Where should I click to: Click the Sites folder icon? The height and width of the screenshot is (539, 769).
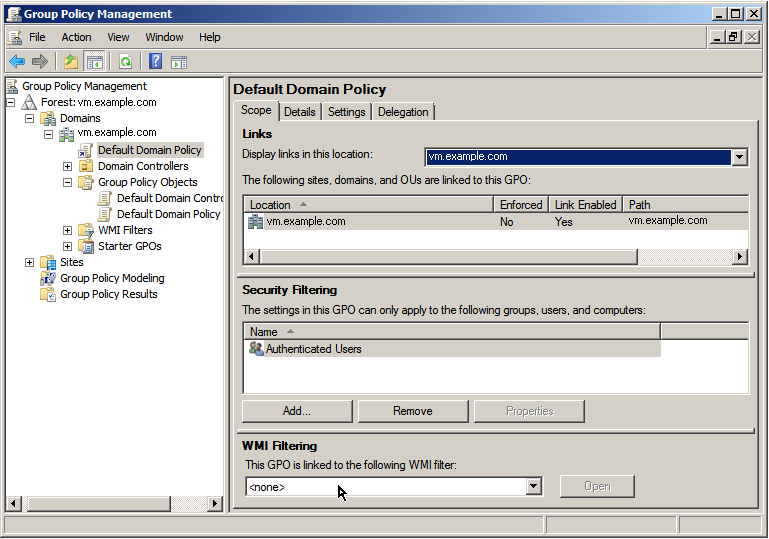click(x=48, y=262)
